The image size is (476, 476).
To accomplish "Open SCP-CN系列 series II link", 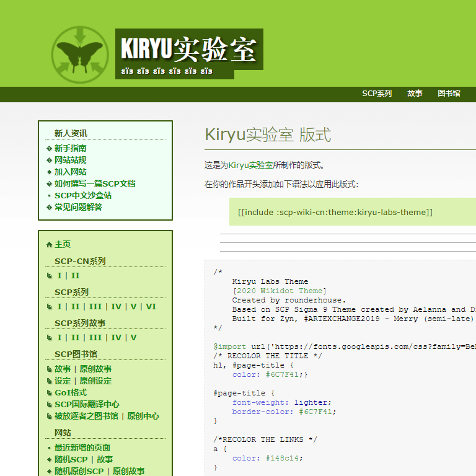I will (75, 276).
